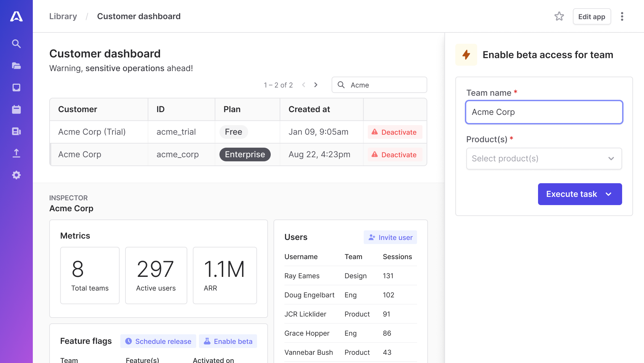The image size is (644, 363).
Task: Click warning icon on Acme Corp Deactivate
Action: coord(375,154)
